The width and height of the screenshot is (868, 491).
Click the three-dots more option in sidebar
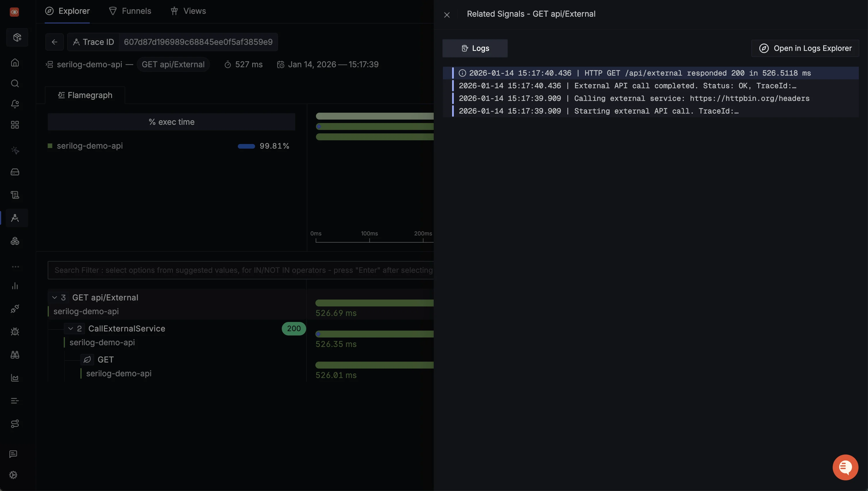coord(16,267)
